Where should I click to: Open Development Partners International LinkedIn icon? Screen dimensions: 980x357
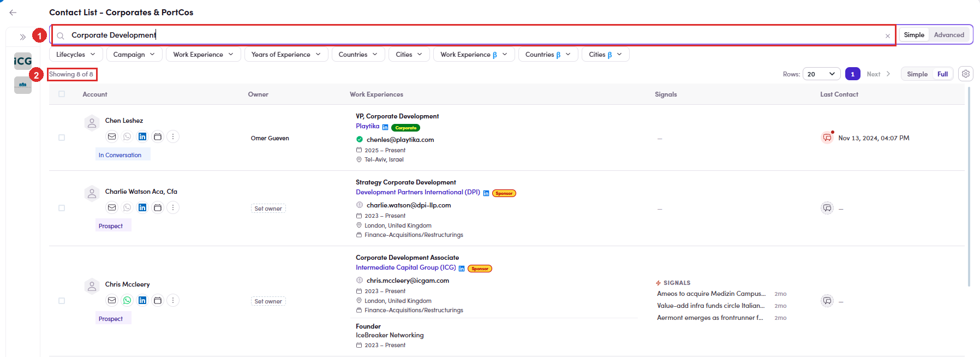coord(486,193)
